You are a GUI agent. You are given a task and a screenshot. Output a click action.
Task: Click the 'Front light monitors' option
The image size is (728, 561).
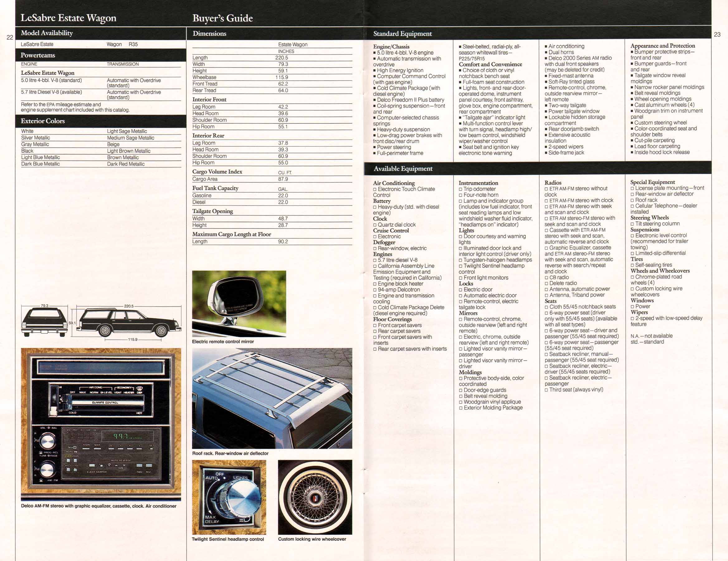click(483, 278)
